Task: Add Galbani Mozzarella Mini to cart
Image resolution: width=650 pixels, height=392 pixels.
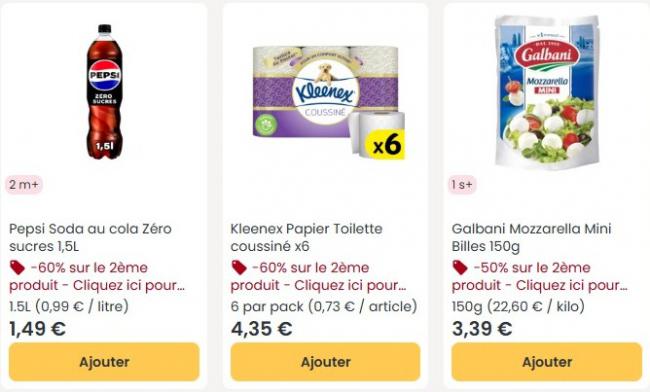Action: [x=547, y=362]
